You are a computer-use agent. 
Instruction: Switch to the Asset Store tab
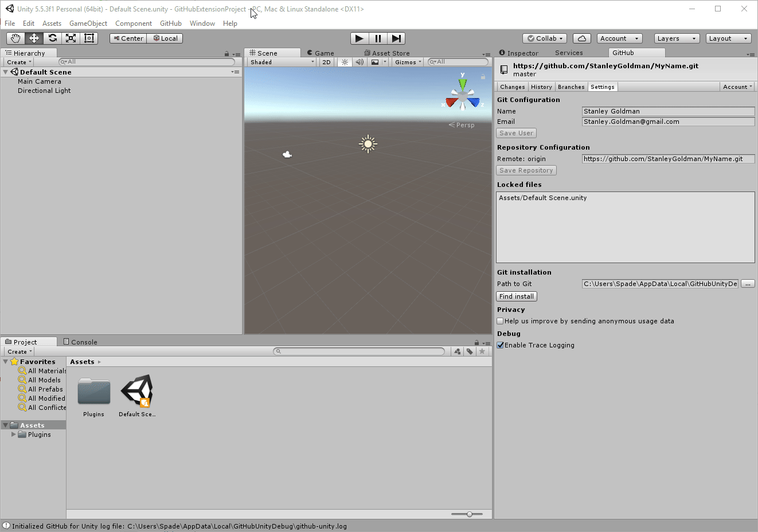point(387,53)
